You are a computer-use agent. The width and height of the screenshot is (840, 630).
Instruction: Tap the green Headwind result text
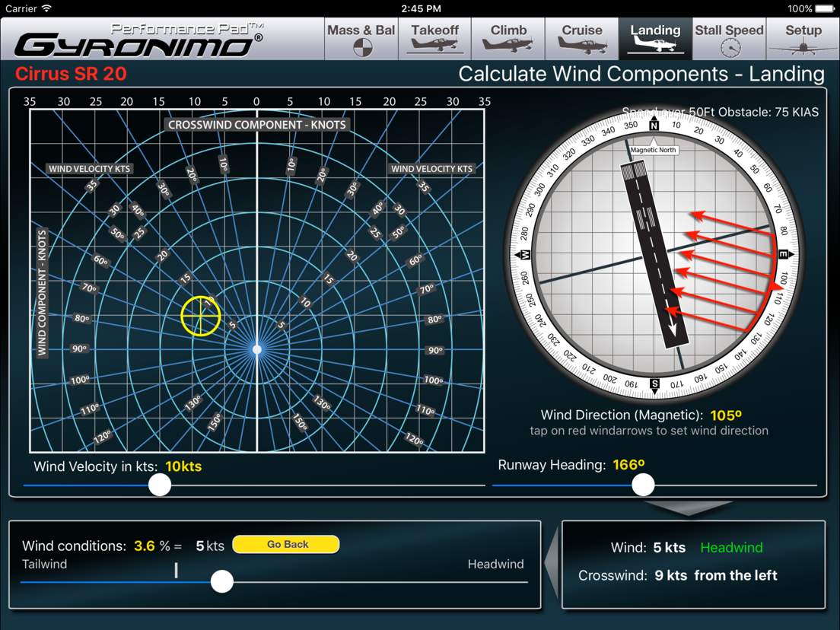click(x=731, y=548)
